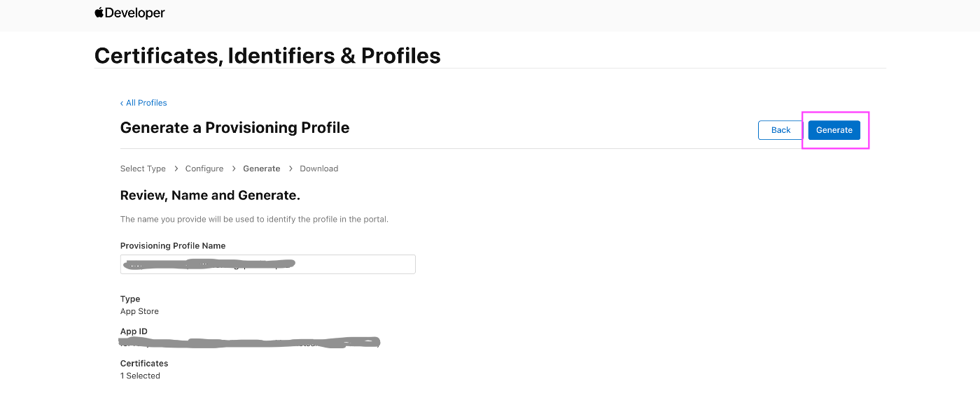Screen dimensions: 980x400
Task: Click the Certificates, Identifiers & Profiles heading
Action: pyautogui.click(x=267, y=55)
